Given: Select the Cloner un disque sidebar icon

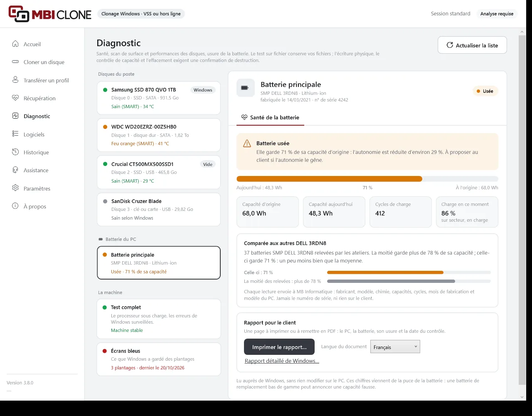Looking at the screenshot, I should pos(15,62).
